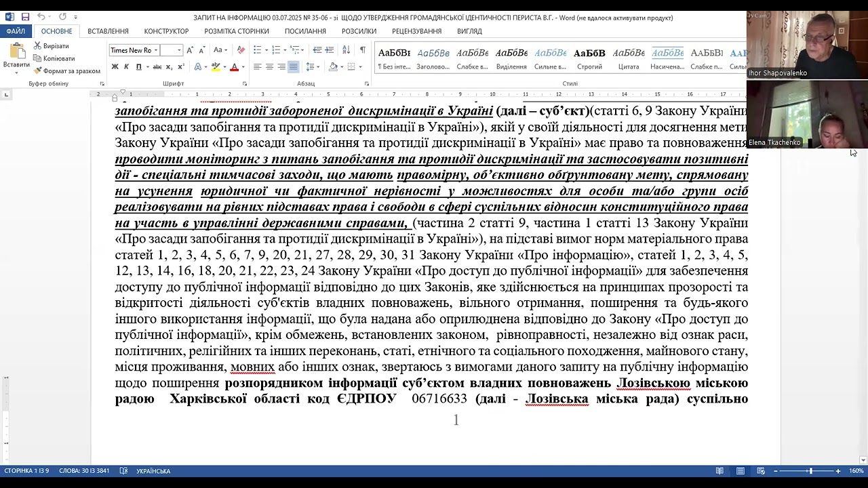Apply style Без інте...
The width and height of the screenshot is (868, 488).
(393, 59)
